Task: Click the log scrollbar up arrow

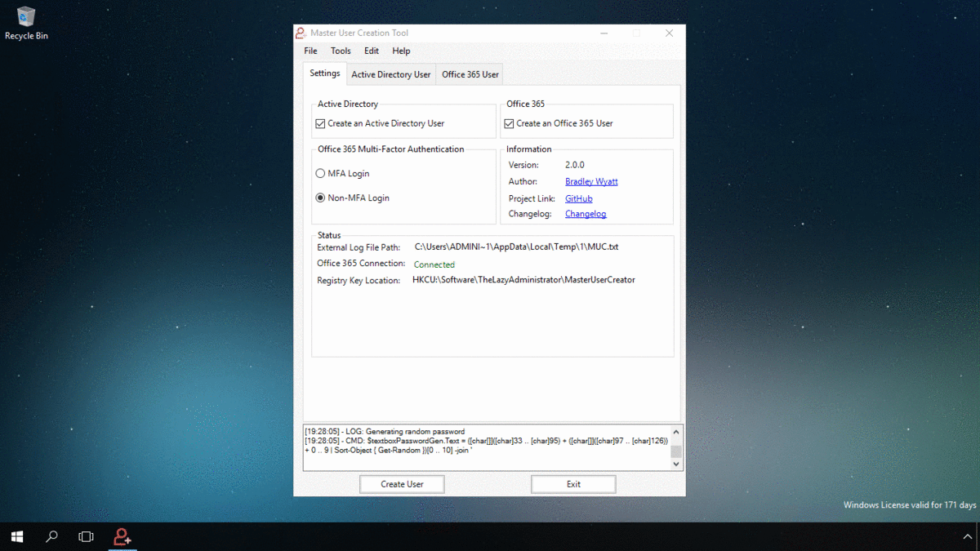Action: click(675, 432)
